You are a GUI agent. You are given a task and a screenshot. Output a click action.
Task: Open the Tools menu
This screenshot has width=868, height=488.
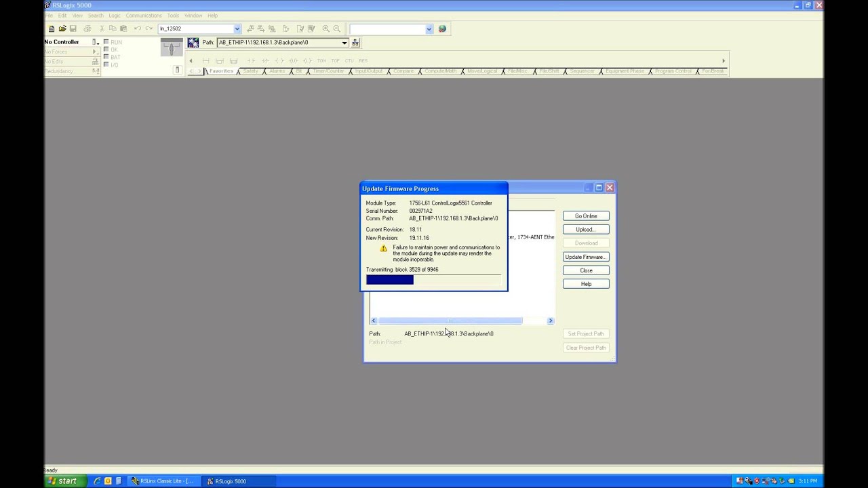(x=174, y=16)
